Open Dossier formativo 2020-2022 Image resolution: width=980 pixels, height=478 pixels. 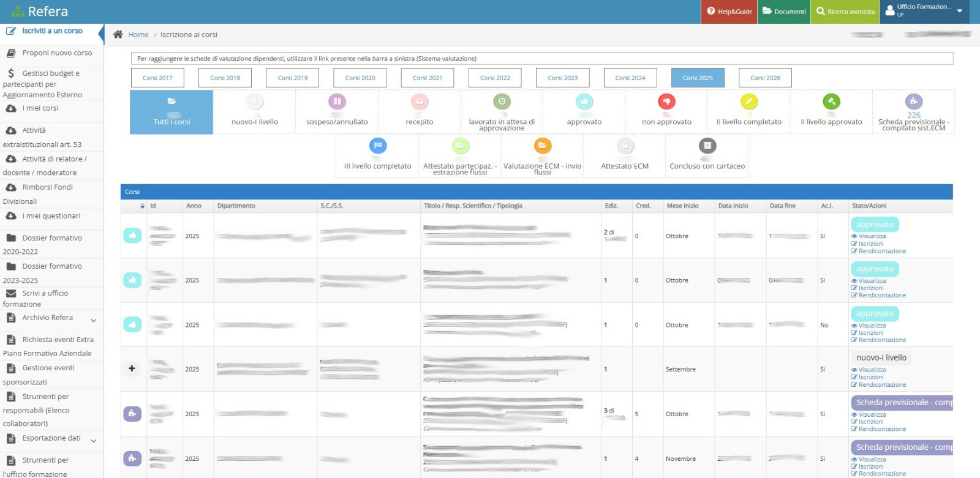click(51, 245)
